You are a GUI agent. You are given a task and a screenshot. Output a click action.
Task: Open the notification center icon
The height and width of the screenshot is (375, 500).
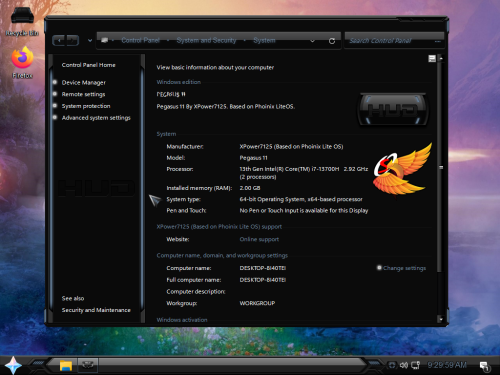click(484, 366)
